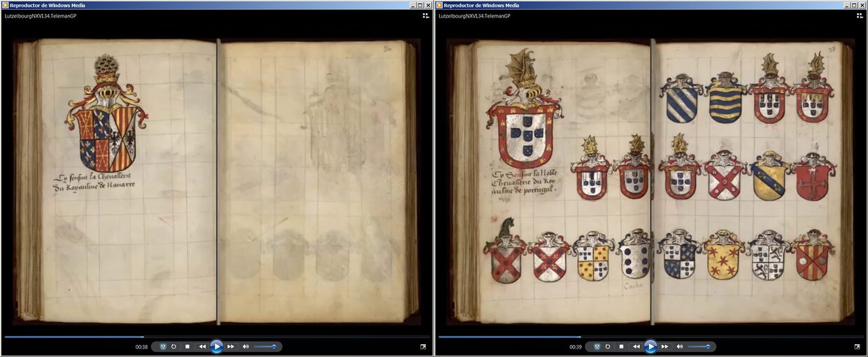Click the 00:38 elapsed time in left player
The image size is (868, 357).
click(x=141, y=346)
